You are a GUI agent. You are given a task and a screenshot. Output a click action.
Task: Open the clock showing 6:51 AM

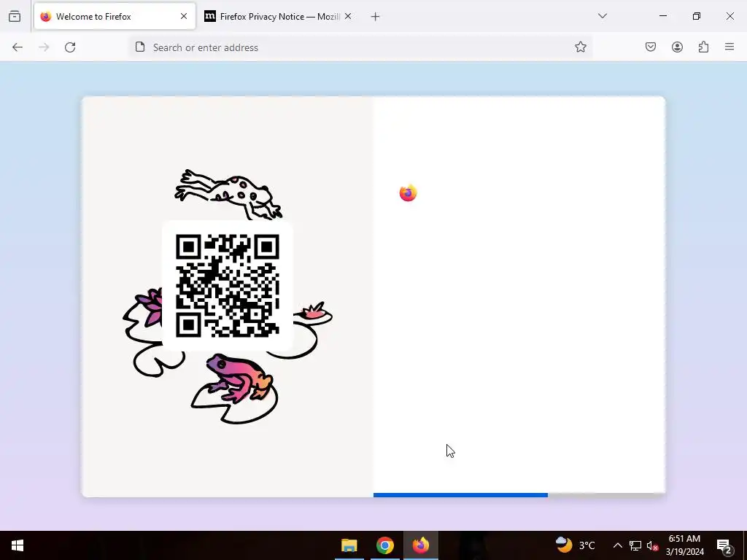(x=684, y=545)
